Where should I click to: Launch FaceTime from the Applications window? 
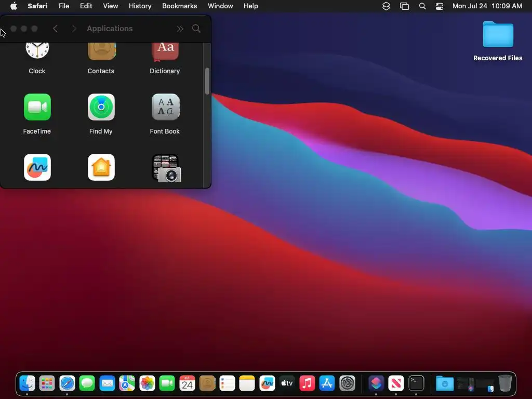[x=37, y=107]
